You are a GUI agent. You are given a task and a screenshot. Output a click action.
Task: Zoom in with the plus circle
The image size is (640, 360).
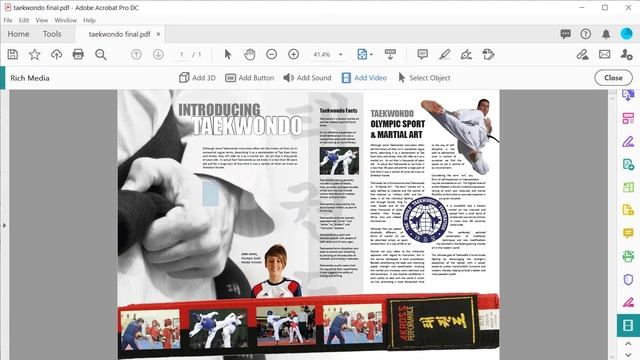point(293,54)
